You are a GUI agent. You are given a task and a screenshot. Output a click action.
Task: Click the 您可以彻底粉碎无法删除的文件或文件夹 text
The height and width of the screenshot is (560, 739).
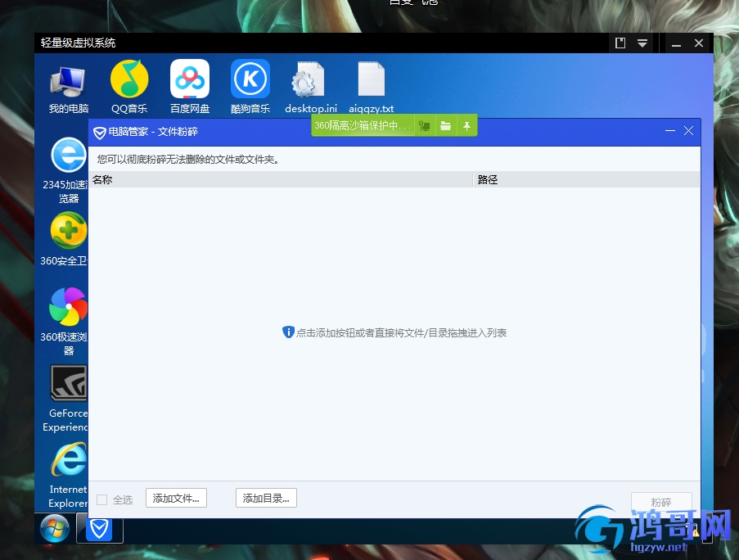click(188, 160)
